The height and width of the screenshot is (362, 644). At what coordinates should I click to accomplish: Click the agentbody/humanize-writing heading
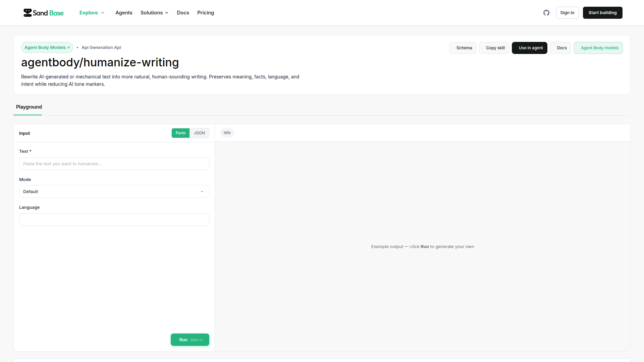[100, 63]
